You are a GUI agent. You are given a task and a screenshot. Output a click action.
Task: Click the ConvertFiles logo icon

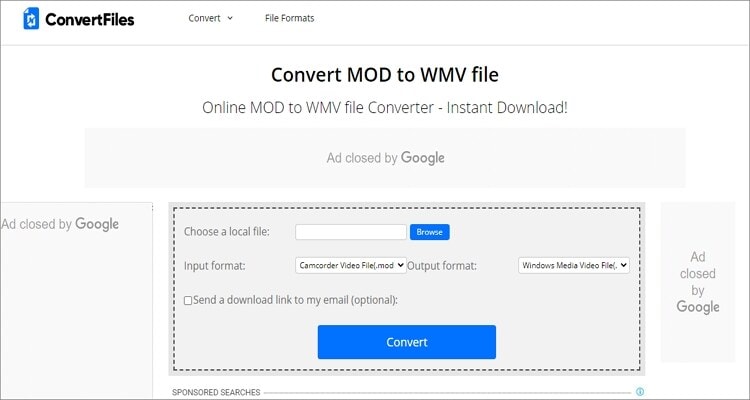pyautogui.click(x=31, y=19)
